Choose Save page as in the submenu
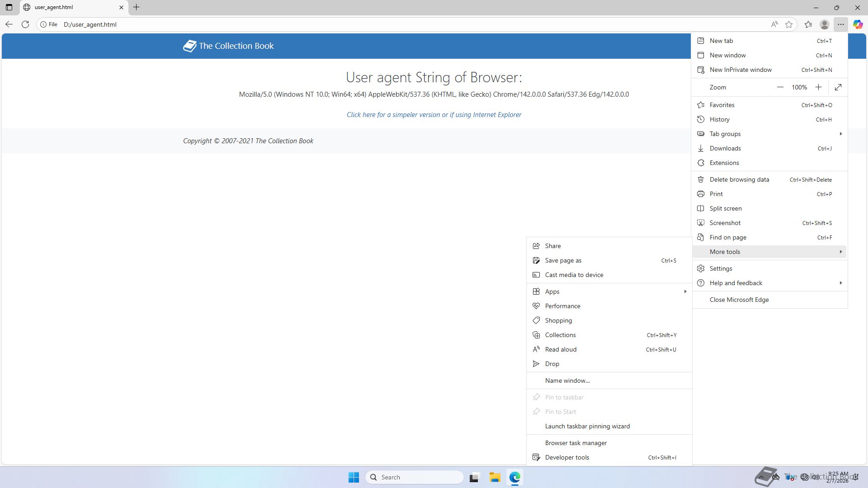The height and width of the screenshot is (488, 868). tap(563, 260)
